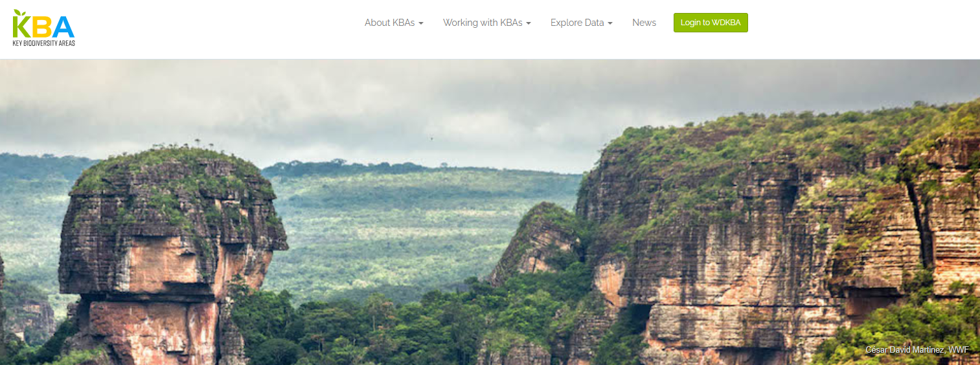The image size is (980, 365).
Task: Click the green letter K in logo
Action: 22,27
